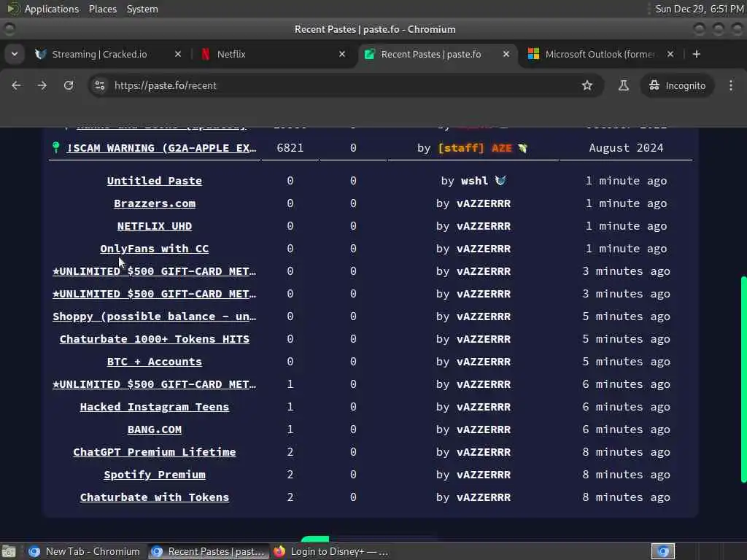Click the Cracked.io tab favicon
Screen dimensions: 747x560
[x=41, y=54]
